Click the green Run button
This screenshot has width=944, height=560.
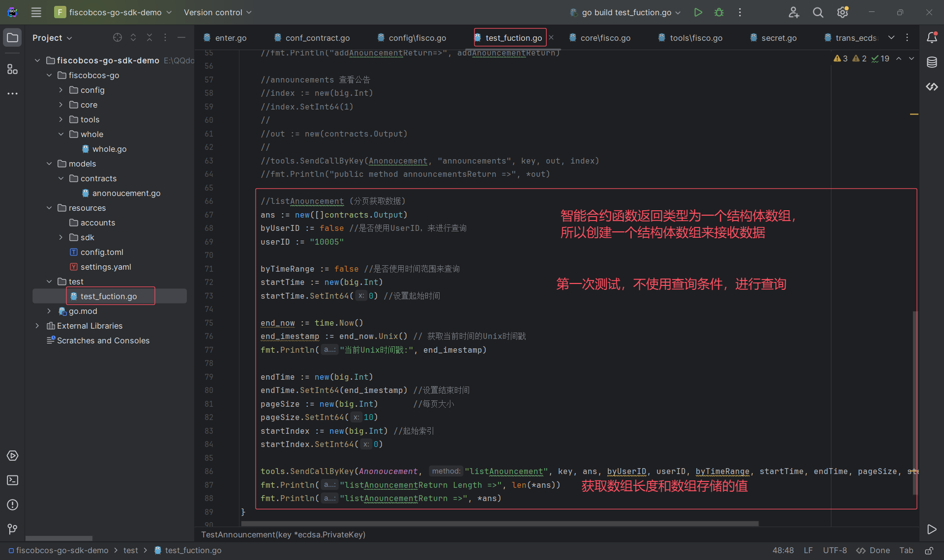[698, 12]
